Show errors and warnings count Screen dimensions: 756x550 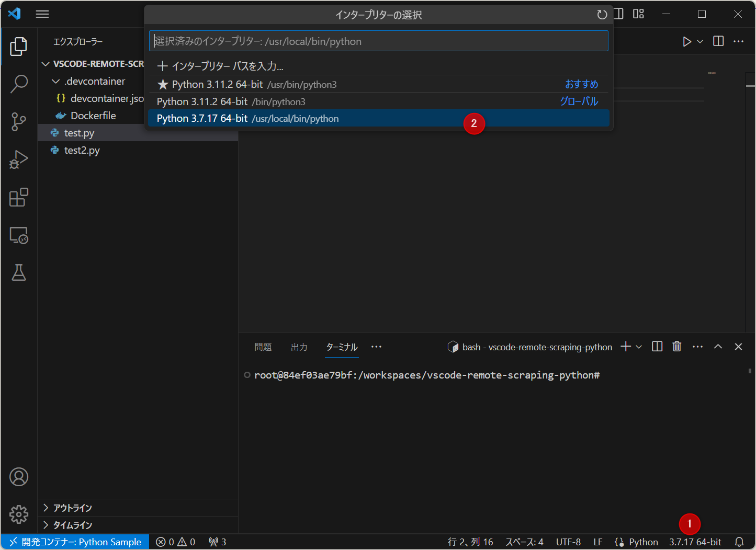pos(176,542)
